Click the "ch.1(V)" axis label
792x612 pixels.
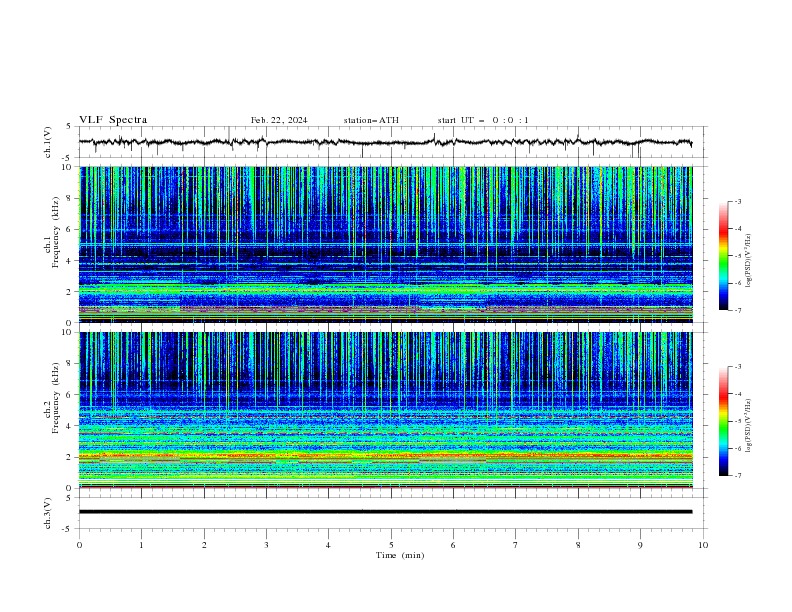[x=48, y=142]
